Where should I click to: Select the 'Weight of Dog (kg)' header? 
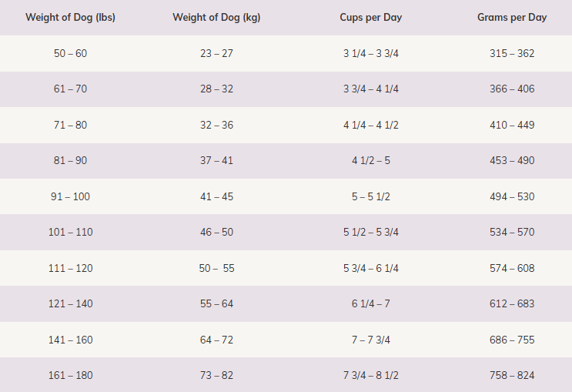[x=216, y=17]
